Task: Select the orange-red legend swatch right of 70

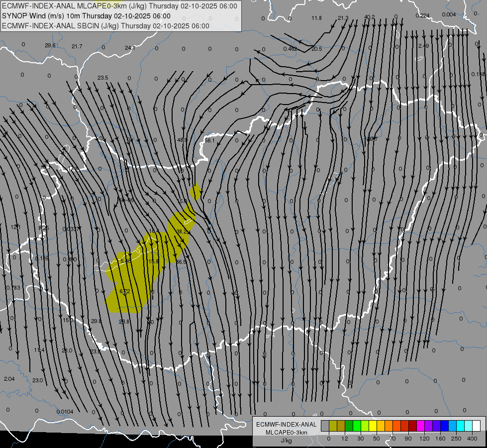Action: pos(396,426)
